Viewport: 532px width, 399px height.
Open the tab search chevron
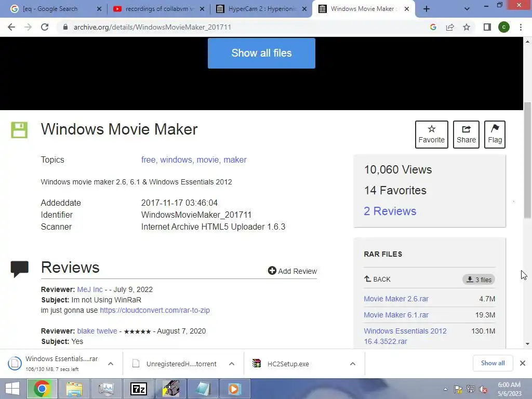click(x=467, y=9)
